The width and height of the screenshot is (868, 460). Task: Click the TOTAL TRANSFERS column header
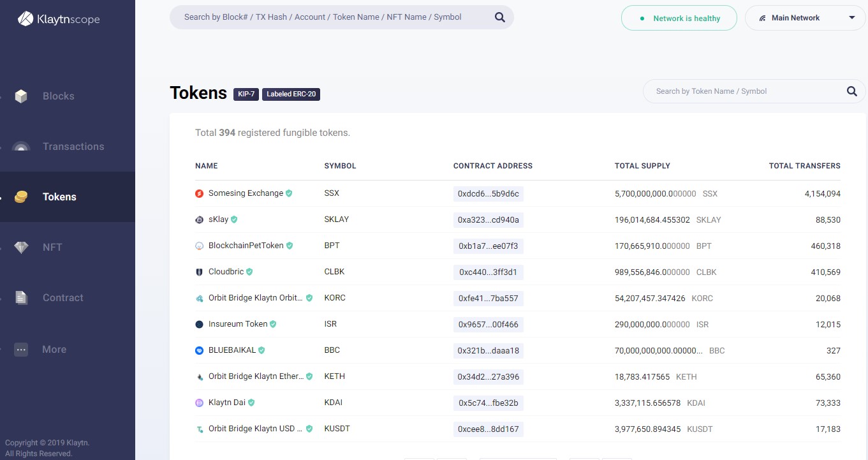point(805,166)
